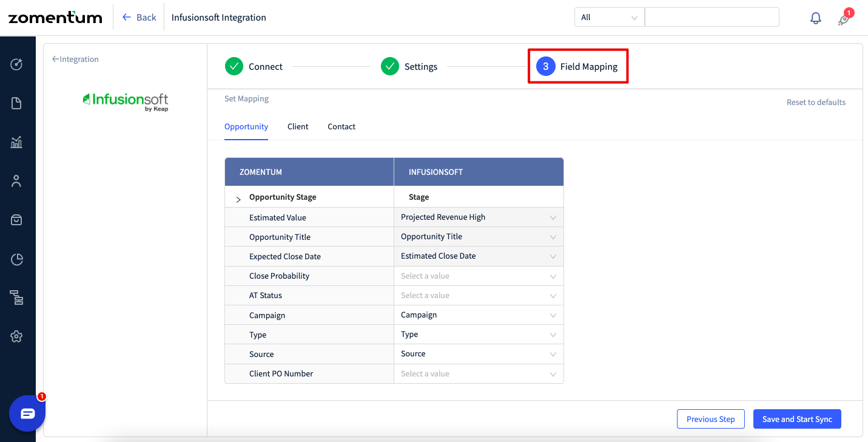The image size is (868, 442).
Task: Click the ZOMENTUM column header
Action: 309,172
